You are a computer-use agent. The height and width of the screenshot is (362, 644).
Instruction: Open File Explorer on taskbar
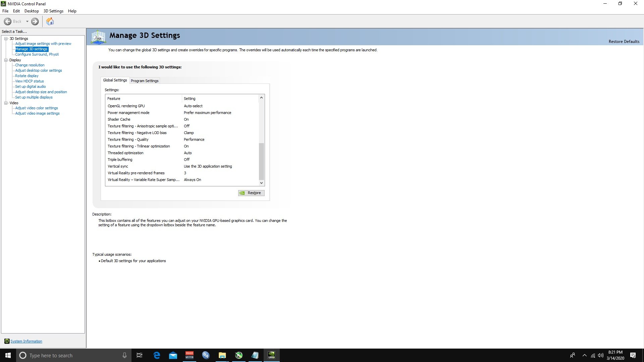point(222,355)
